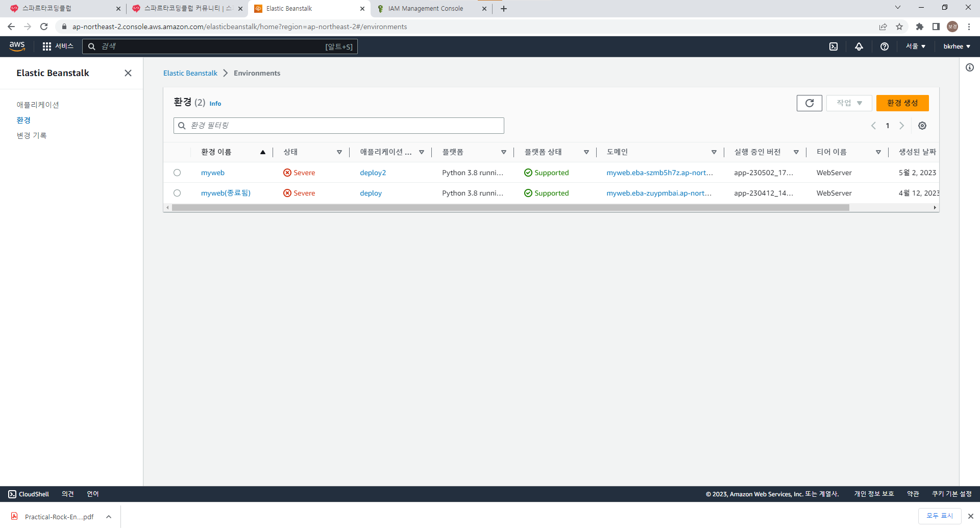This screenshot has height=531, width=980.
Task: Share this page icon in address bar
Action: (x=883, y=27)
